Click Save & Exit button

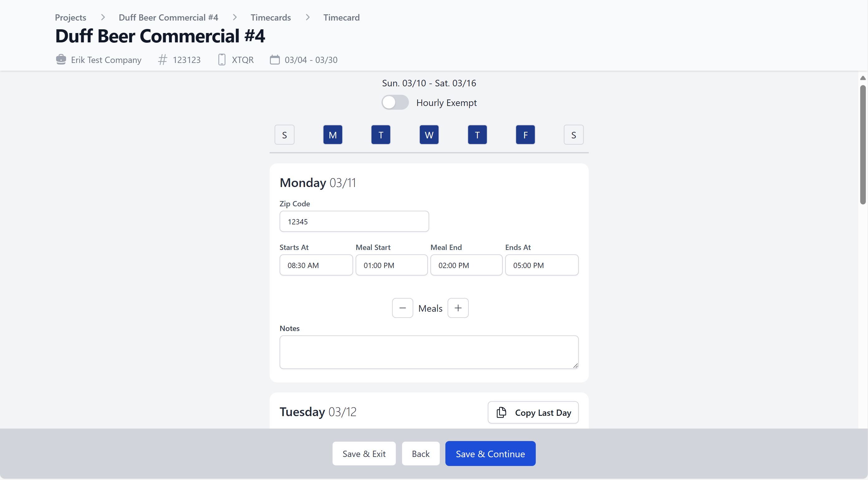pos(364,454)
